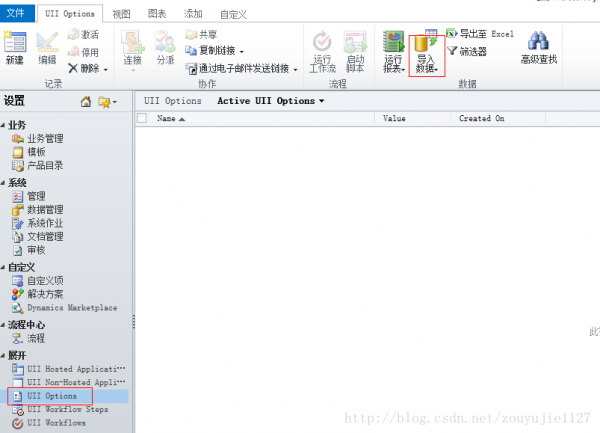Switch to the 添加 (Add) tab
Screen dimensions: 600x433
coord(193,14)
